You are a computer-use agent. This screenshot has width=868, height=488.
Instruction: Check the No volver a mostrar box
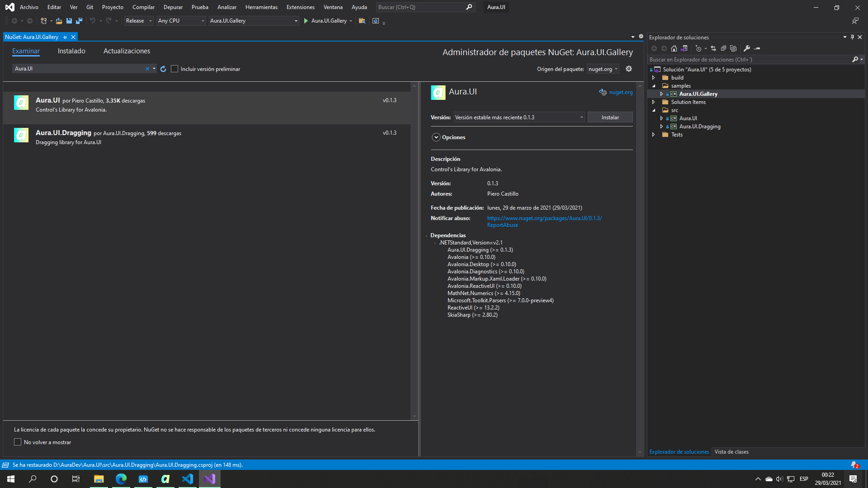pyautogui.click(x=18, y=442)
